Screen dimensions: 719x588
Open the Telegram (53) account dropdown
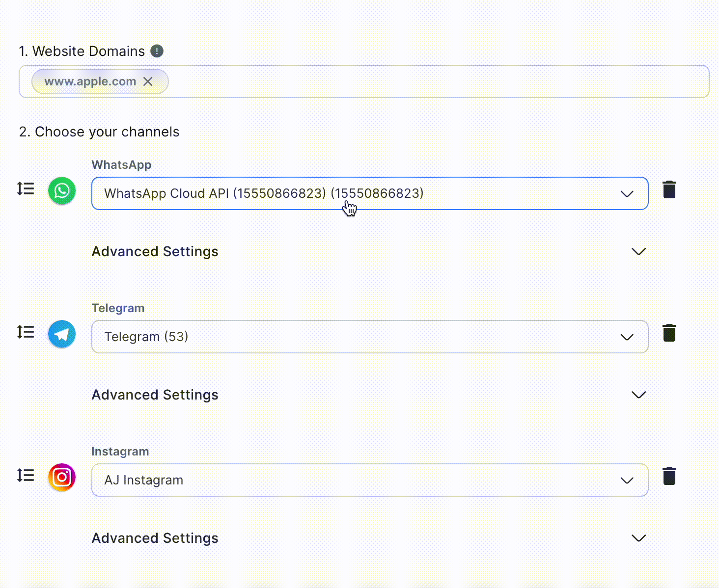click(627, 337)
